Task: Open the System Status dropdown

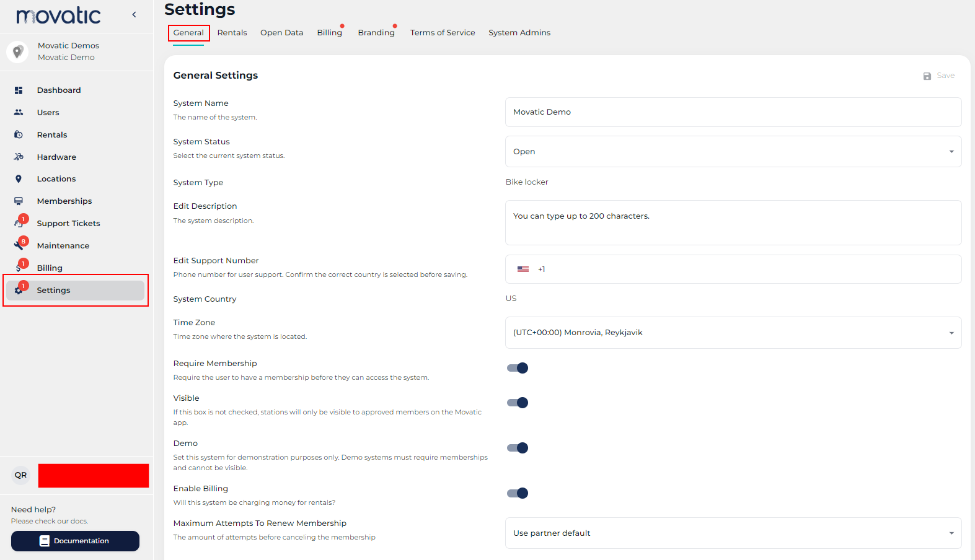Action: pos(733,152)
